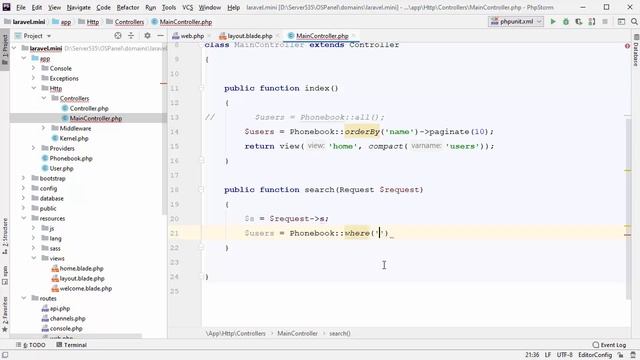This screenshot has height=360, width=640.
Task: Start debugging with the bug icon
Action: [566, 22]
